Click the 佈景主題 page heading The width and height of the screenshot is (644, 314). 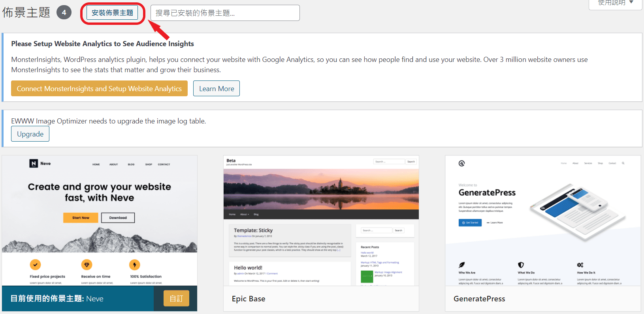pos(26,13)
